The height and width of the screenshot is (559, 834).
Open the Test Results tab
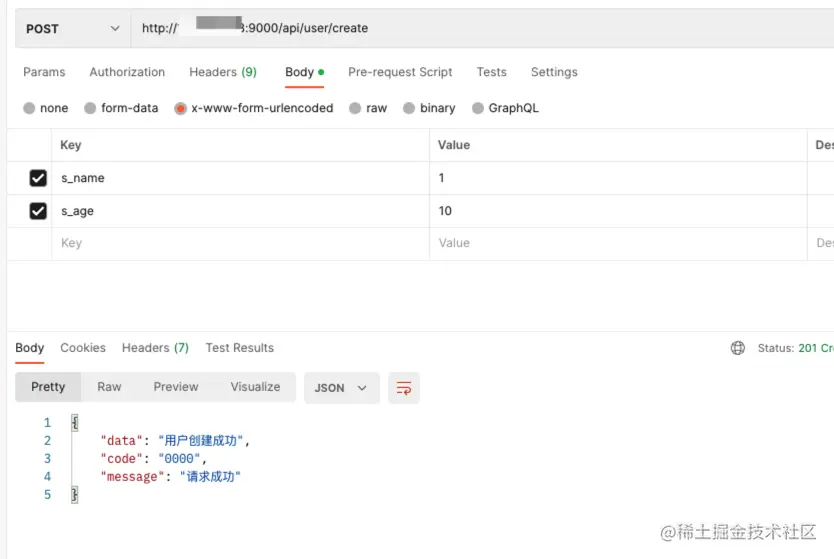click(x=240, y=348)
